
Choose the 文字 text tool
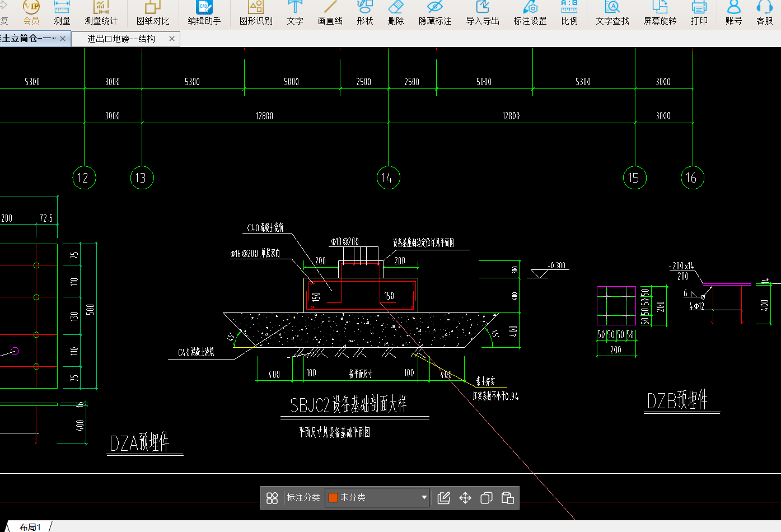295,13
